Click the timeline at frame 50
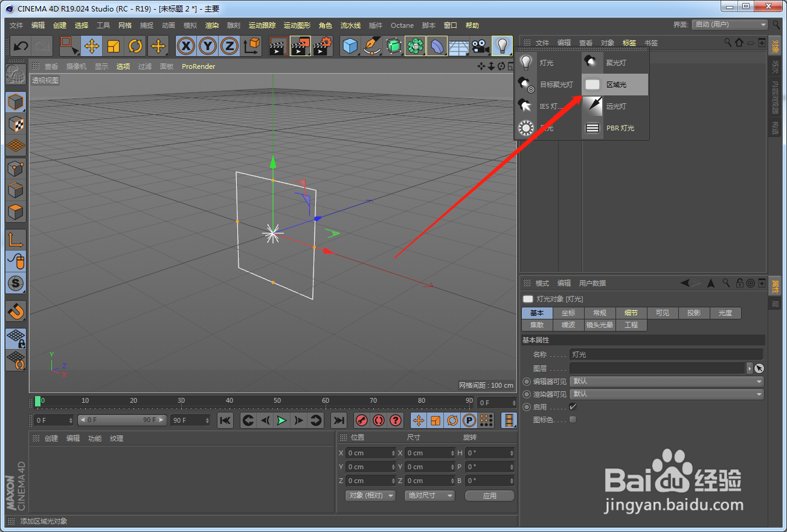 coord(277,401)
